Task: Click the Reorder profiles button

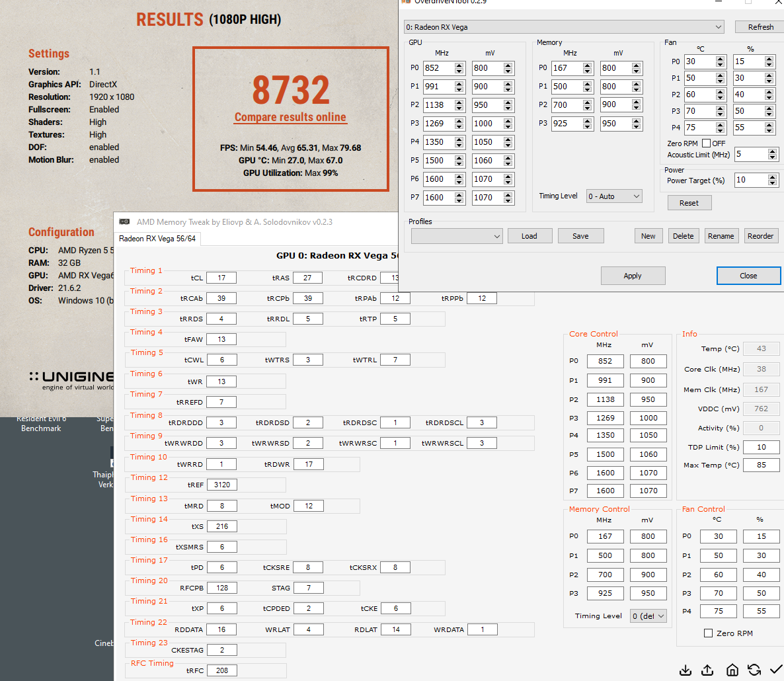Action: [760, 236]
